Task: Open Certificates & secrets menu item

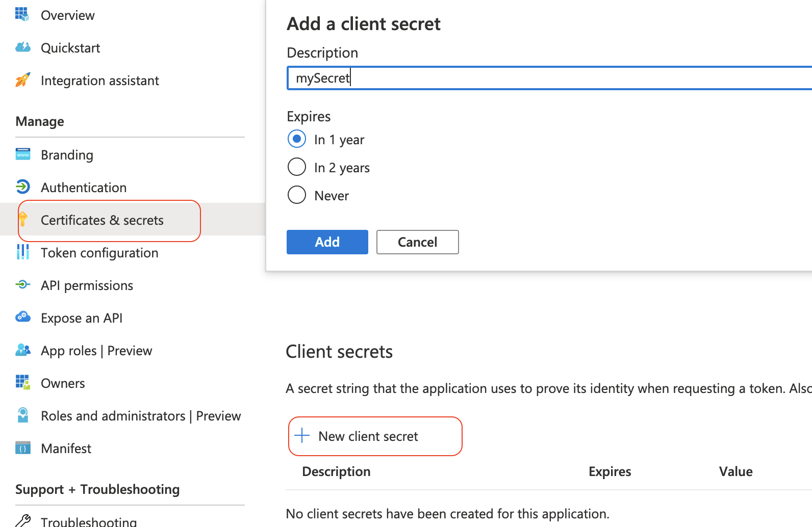Action: coord(102,220)
